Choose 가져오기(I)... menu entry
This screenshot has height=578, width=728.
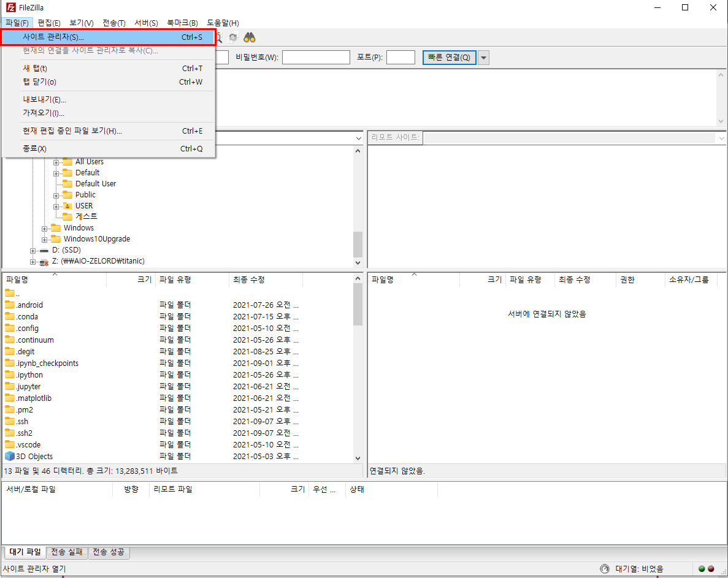(108, 113)
